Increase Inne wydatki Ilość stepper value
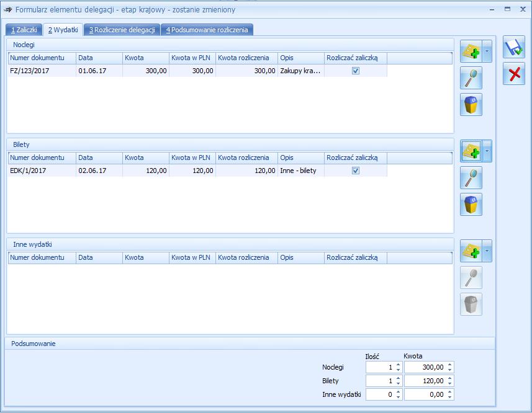This screenshot has height=413, width=532. (399, 392)
